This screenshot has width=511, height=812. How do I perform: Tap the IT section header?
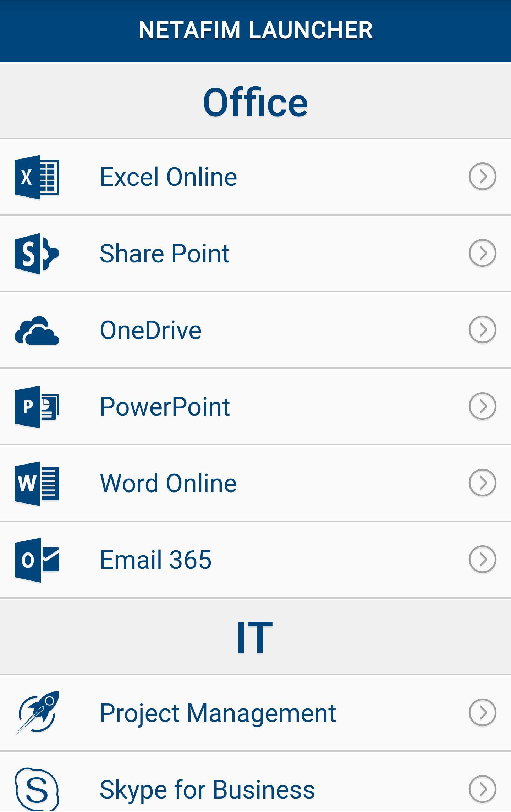click(255, 636)
